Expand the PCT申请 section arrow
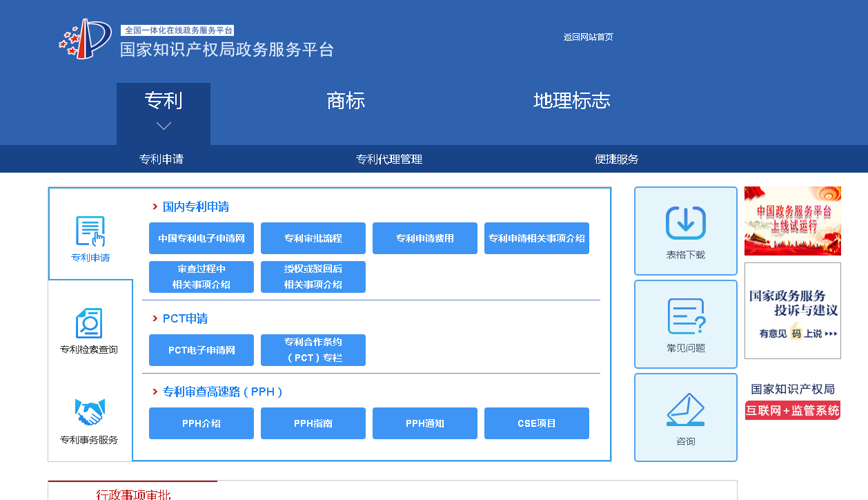 [154, 318]
